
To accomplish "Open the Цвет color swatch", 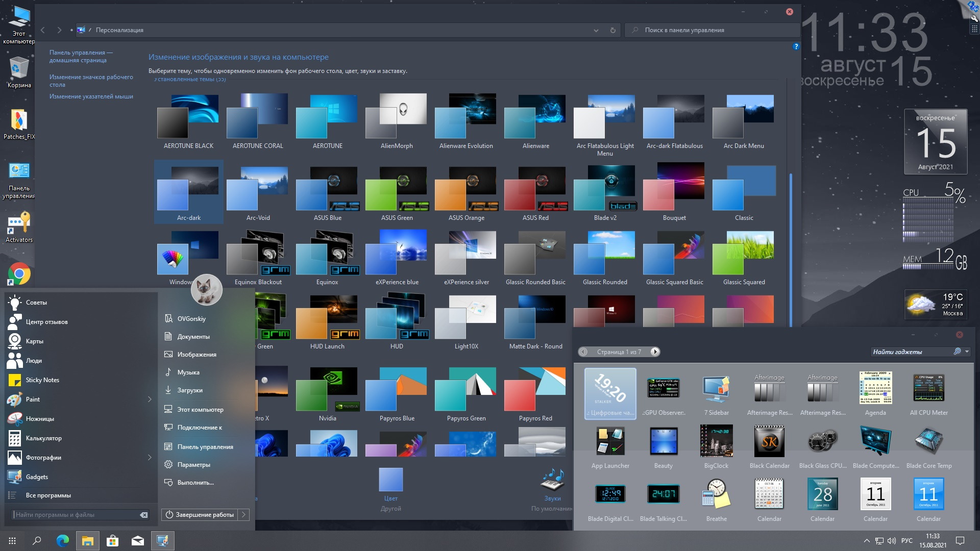I will click(x=390, y=481).
